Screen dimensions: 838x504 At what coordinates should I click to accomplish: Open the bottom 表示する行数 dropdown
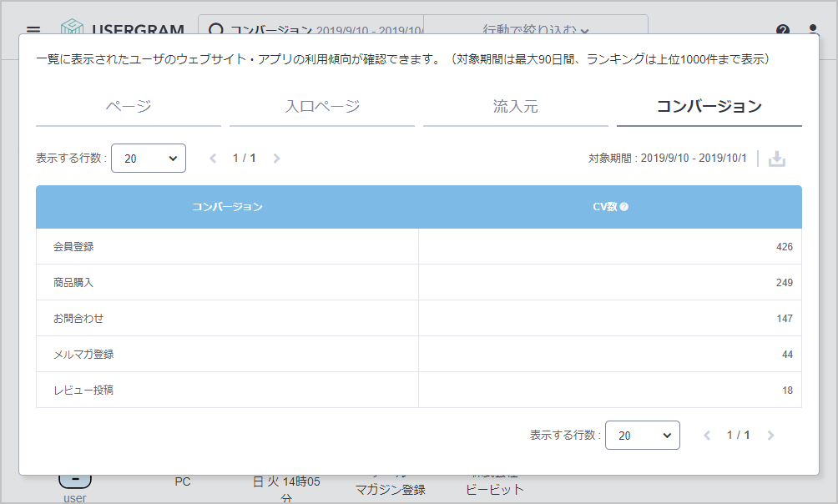[x=643, y=436]
